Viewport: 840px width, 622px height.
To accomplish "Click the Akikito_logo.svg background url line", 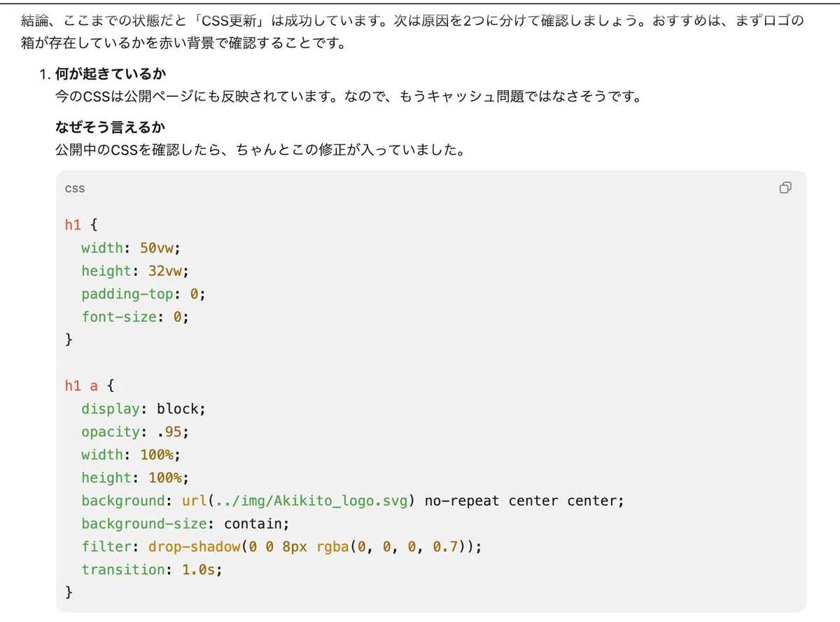I will pyautogui.click(x=352, y=501).
